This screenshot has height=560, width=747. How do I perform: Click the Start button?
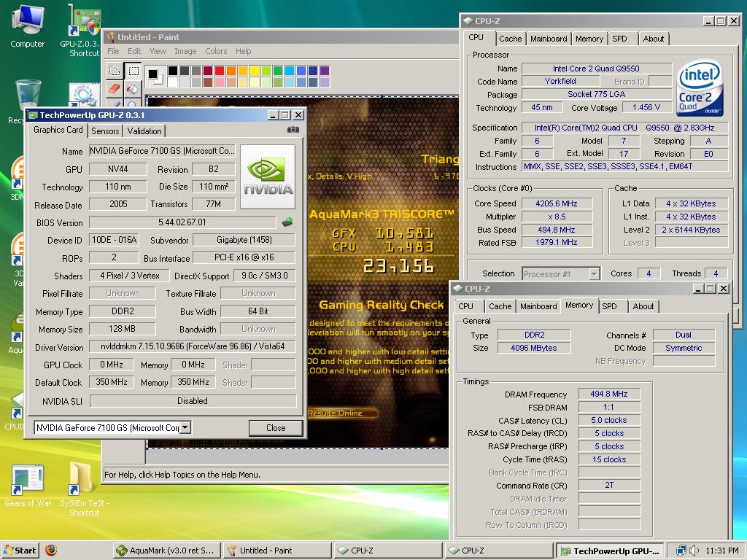(x=20, y=551)
